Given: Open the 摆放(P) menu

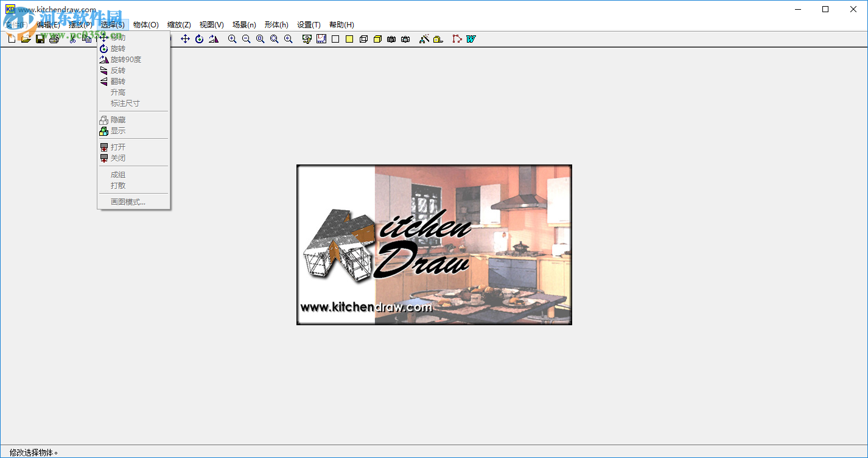Looking at the screenshot, I should tap(80, 25).
